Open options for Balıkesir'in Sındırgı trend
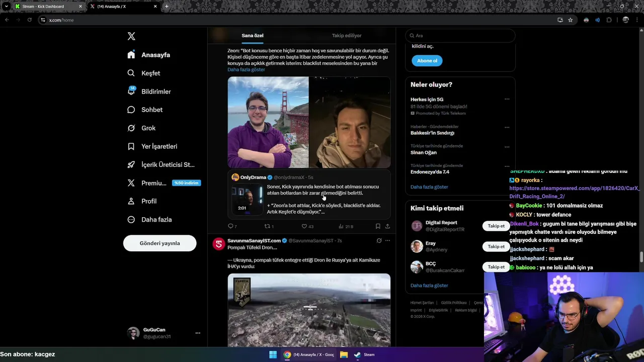 [507, 127]
